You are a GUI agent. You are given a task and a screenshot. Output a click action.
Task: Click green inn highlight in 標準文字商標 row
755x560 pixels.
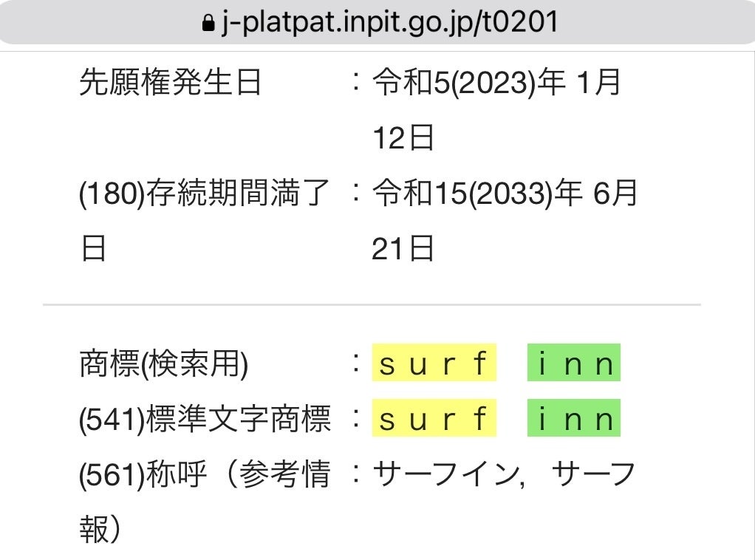point(574,420)
